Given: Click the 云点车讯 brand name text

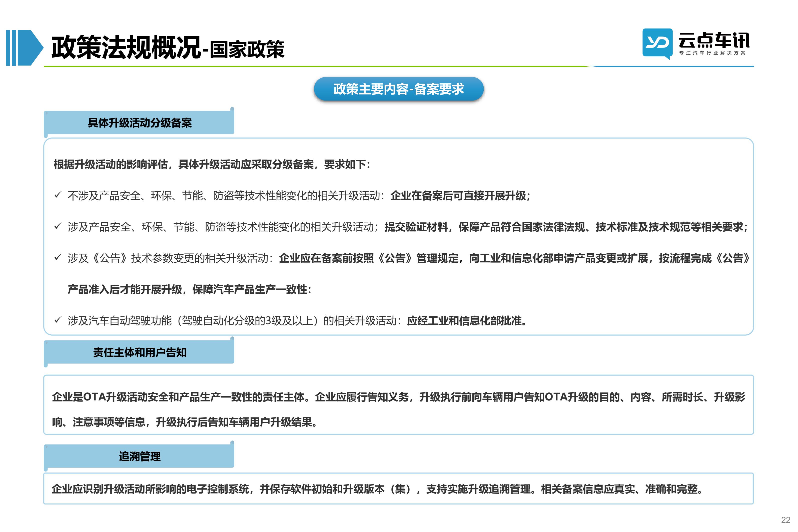Looking at the screenshot, I should point(714,40).
